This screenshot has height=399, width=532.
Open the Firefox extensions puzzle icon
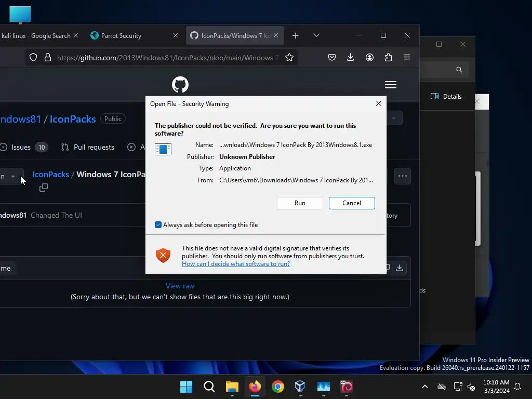click(x=388, y=57)
